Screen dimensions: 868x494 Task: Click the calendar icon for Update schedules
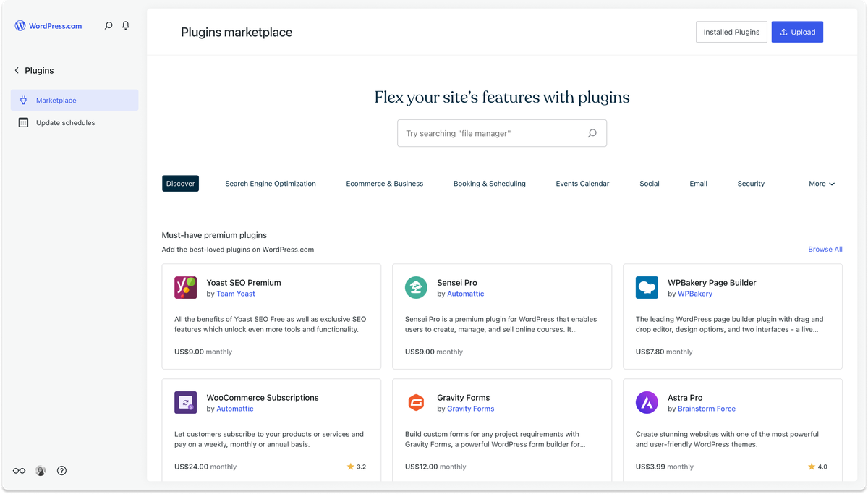tap(24, 122)
